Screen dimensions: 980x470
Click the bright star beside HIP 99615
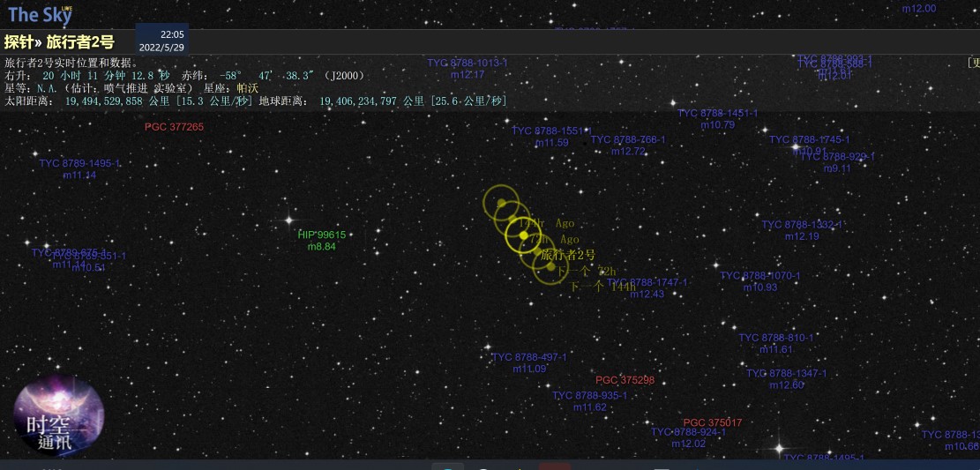coord(288,220)
